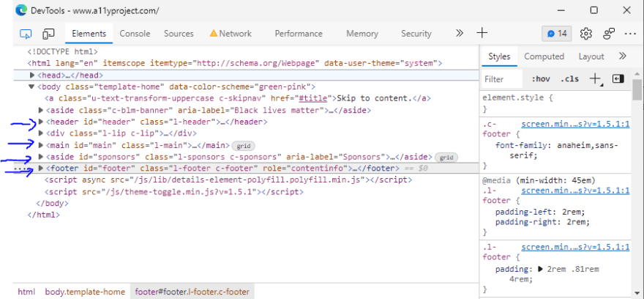This screenshot has height=299, width=644.
Task: Open the Network tab
Action: (x=231, y=34)
